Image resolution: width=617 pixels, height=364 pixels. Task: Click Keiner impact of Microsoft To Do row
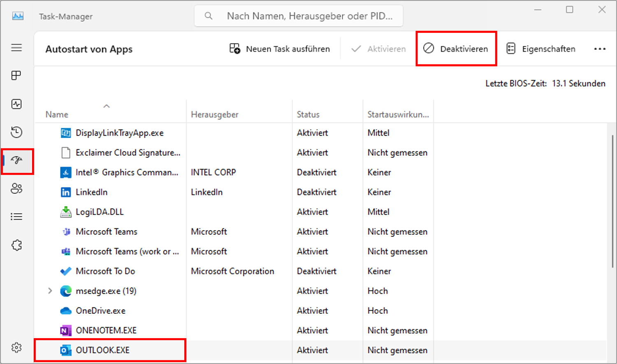[x=379, y=271]
